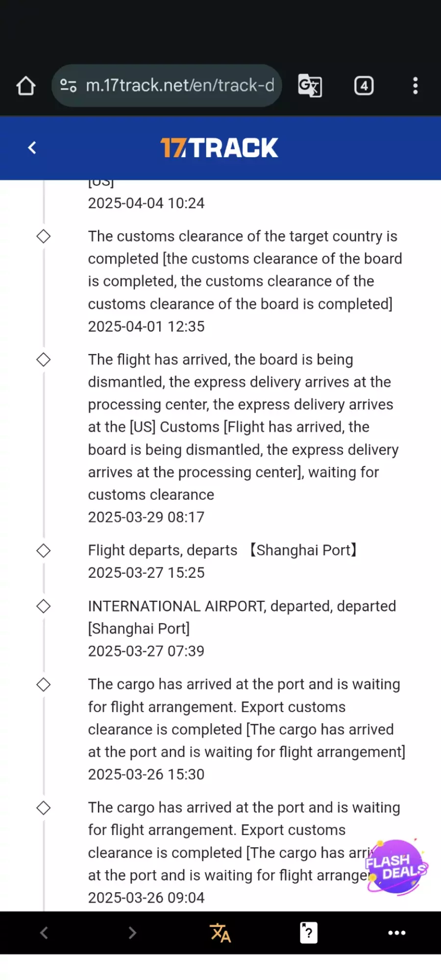The width and height of the screenshot is (441, 980).
Task: Tap the bottom bar forward arrow
Action: 132,932
